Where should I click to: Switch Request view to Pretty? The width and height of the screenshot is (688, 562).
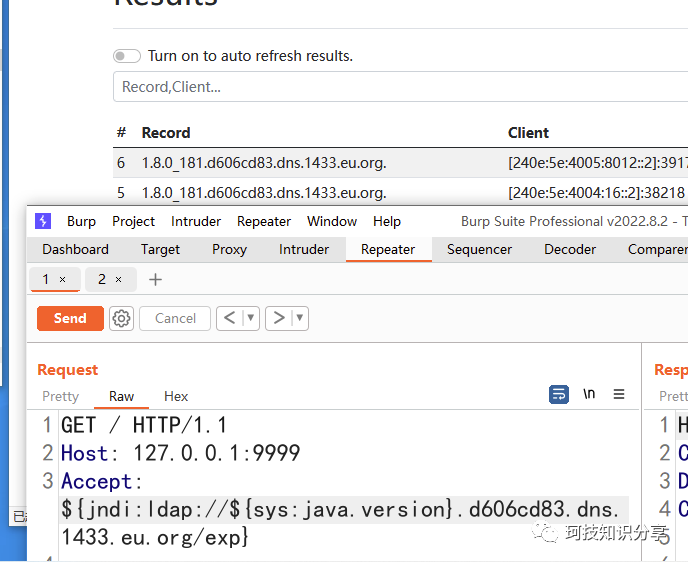tap(61, 397)
